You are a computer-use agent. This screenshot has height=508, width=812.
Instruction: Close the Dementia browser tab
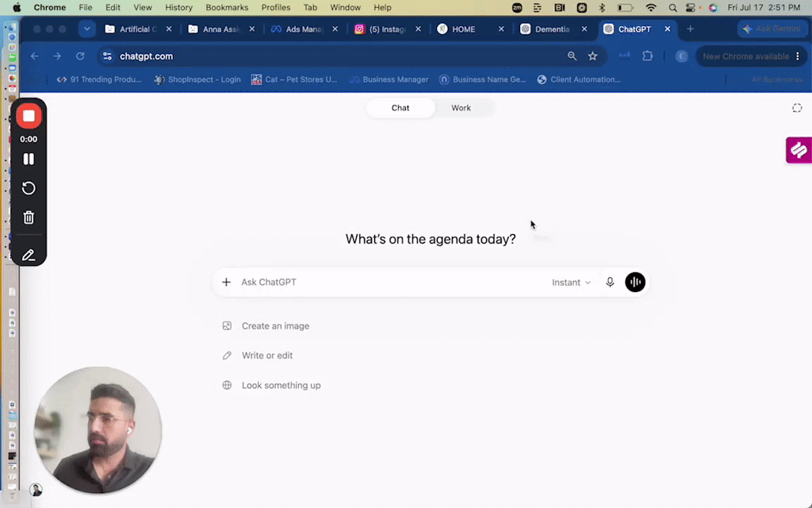point(584,29)
